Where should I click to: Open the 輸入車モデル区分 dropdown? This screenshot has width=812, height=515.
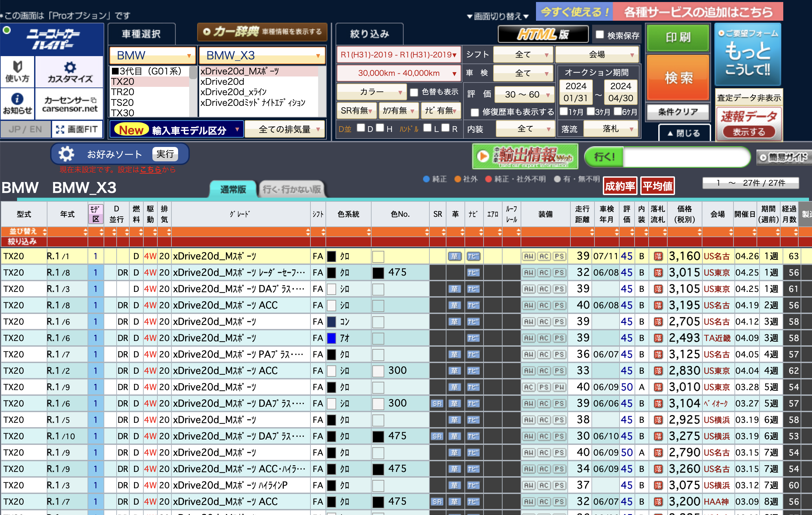176,130
